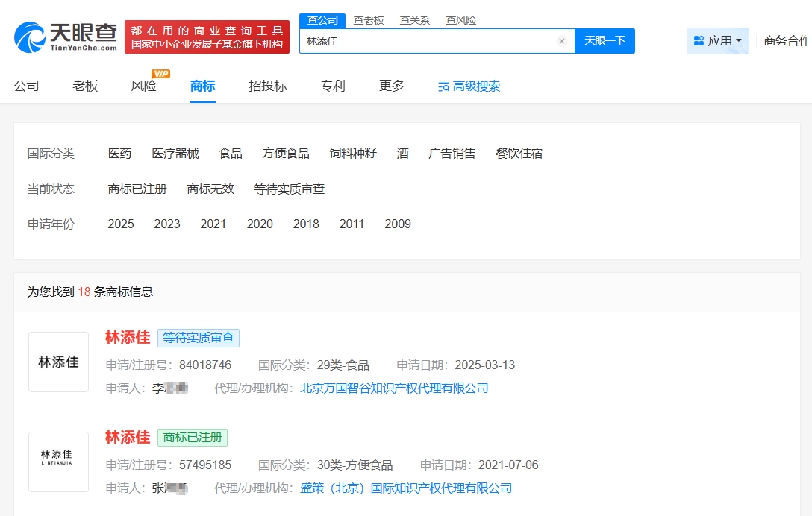Filter application year 2023
The height and width of the screenshot is (516, 812).
166,224
